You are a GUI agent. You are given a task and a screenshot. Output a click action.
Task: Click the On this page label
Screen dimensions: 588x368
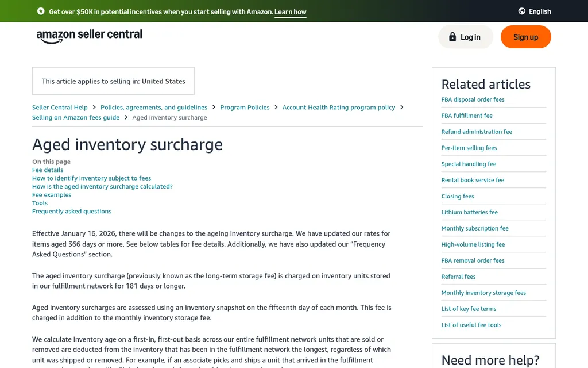[51, 162]
